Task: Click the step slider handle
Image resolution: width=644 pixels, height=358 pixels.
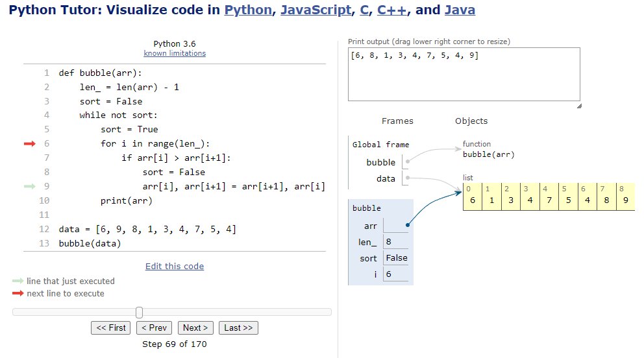Action: pos(139,313)
